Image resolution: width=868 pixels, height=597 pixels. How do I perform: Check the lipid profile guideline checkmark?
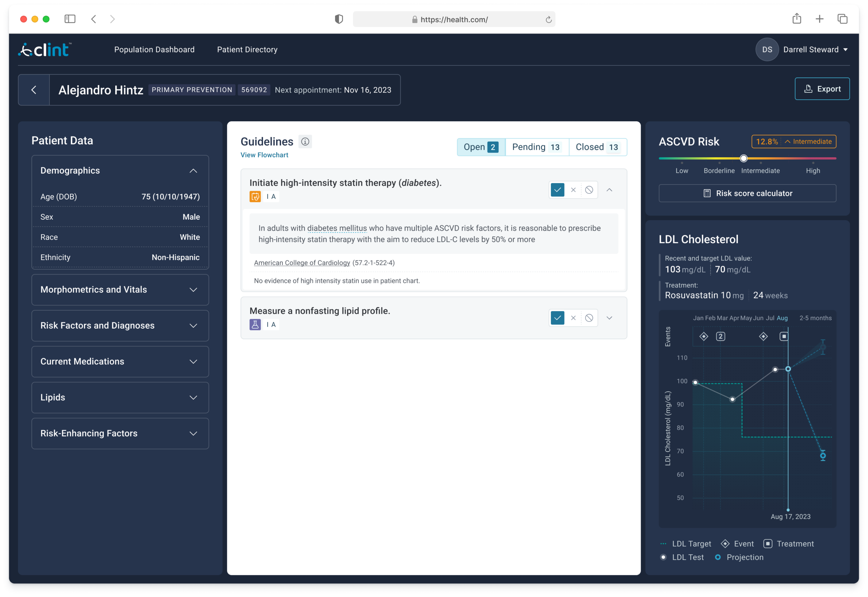point(557,318)
